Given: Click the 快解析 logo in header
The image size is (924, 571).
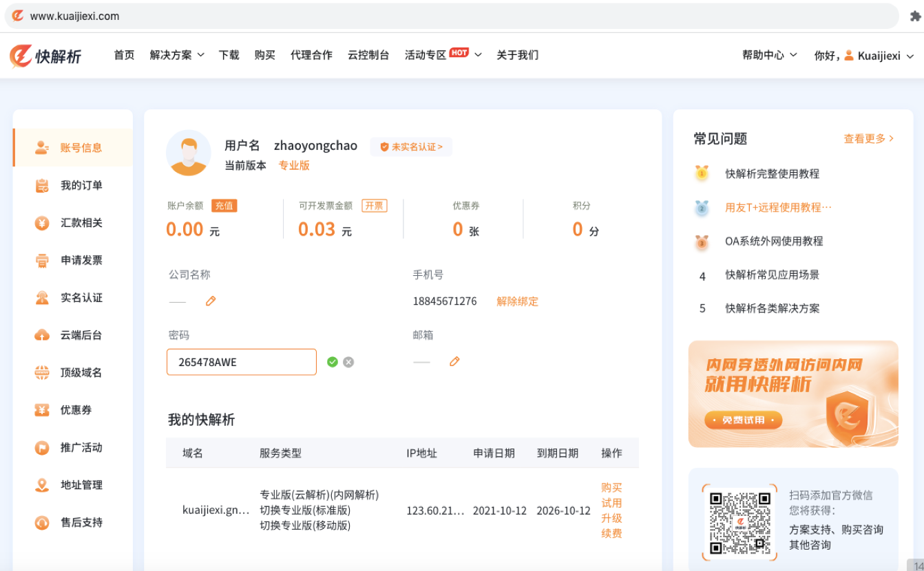Looking at the screenshot, I should coord(45,56).
